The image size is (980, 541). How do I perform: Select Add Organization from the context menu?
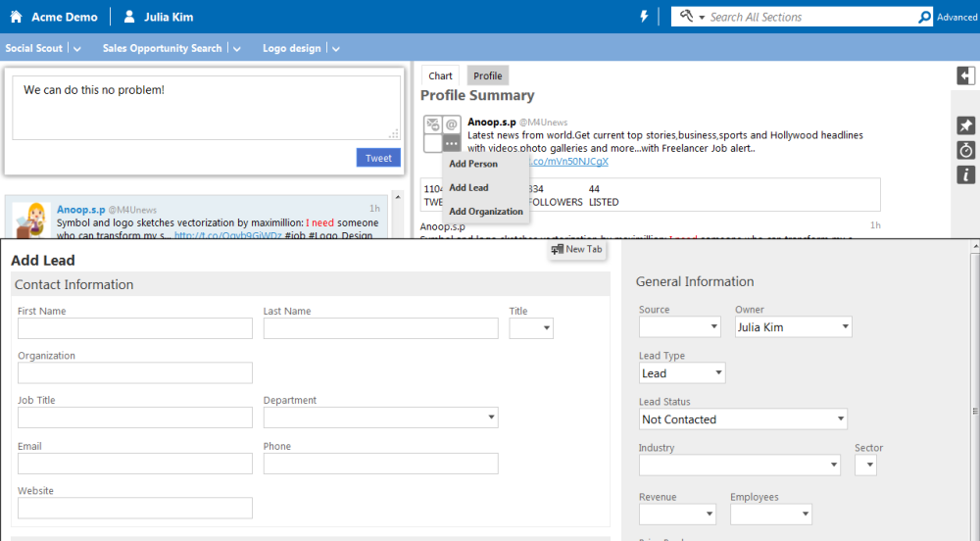click(486, 211)
